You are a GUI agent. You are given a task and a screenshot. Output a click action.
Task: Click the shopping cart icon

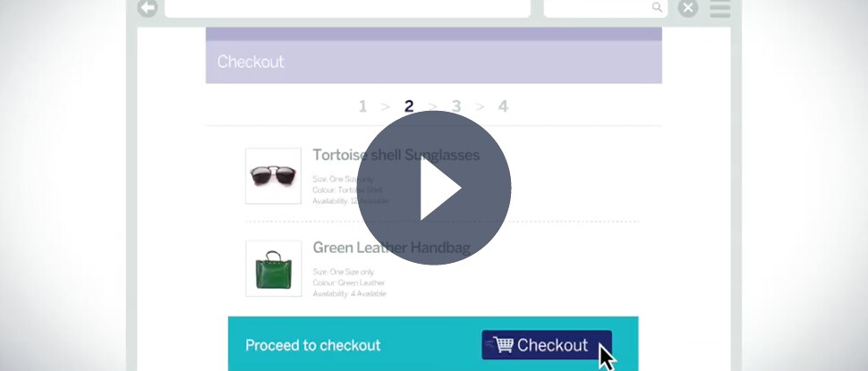(503, 344)
